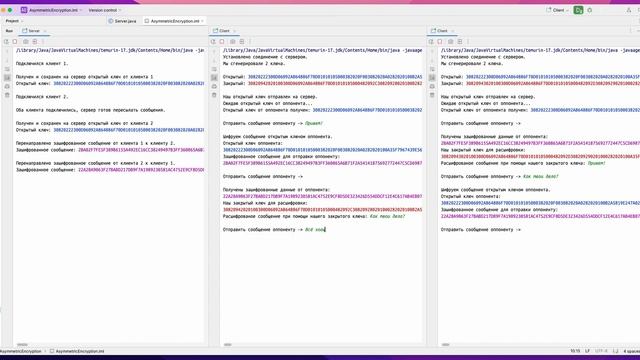Open more actions in the Server panel toolbar

(x=43, y=42)
